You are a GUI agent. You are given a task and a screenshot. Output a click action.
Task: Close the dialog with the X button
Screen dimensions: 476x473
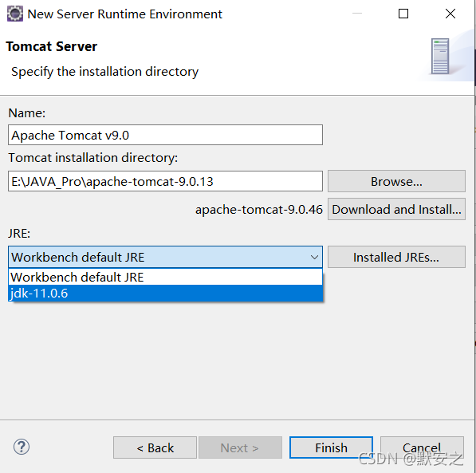450,14
